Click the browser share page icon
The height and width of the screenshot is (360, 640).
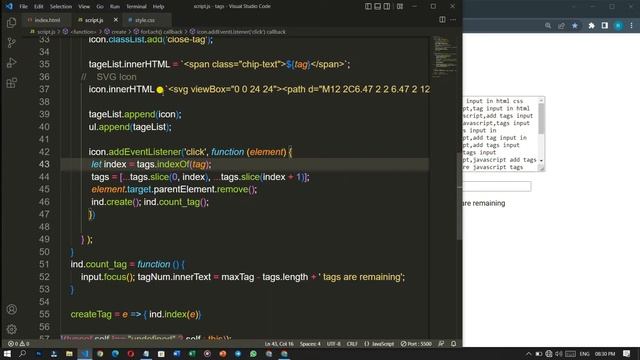tap(561, 26)
